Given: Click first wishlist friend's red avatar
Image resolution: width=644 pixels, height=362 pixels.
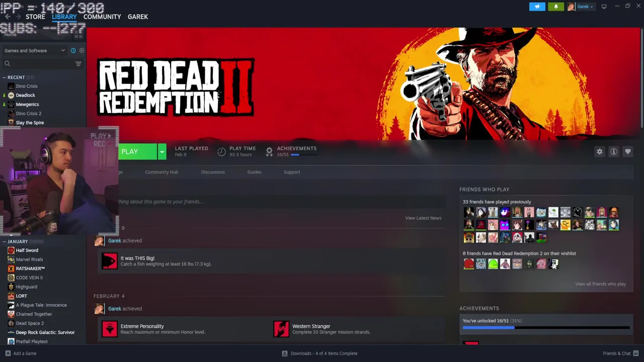Looking at the screenshot, I should [469, 263].
